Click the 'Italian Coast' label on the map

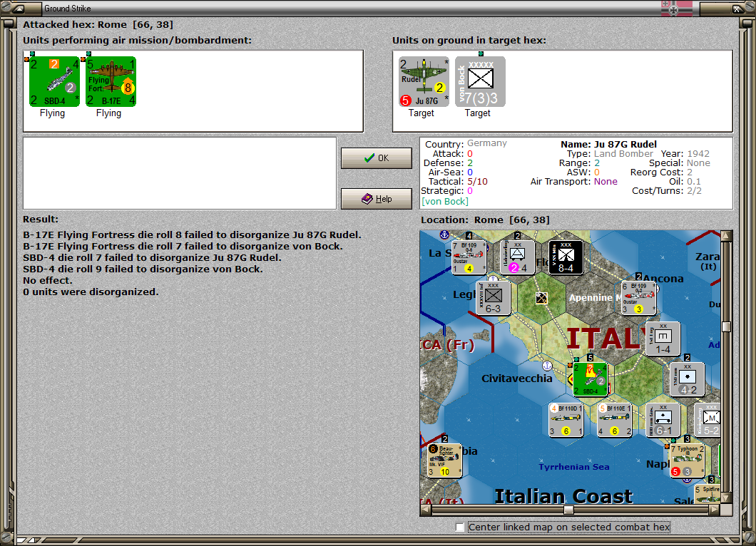click(x=563, y=496)
